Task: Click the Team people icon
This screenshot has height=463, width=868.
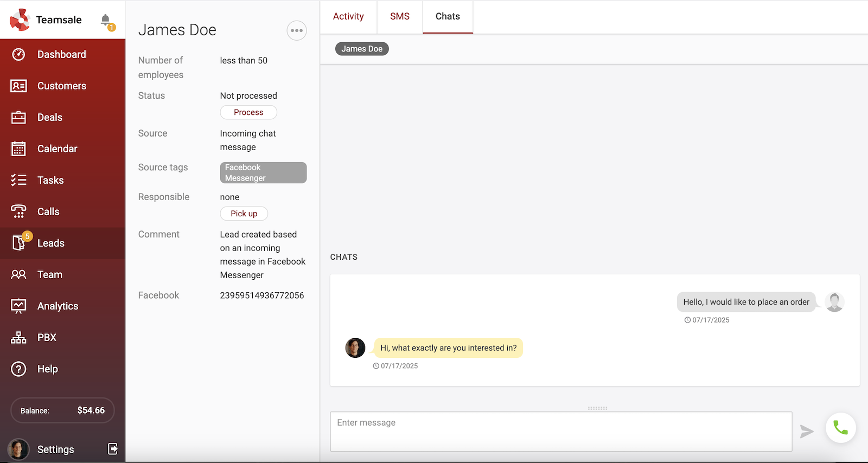Action: coord(18,274)
